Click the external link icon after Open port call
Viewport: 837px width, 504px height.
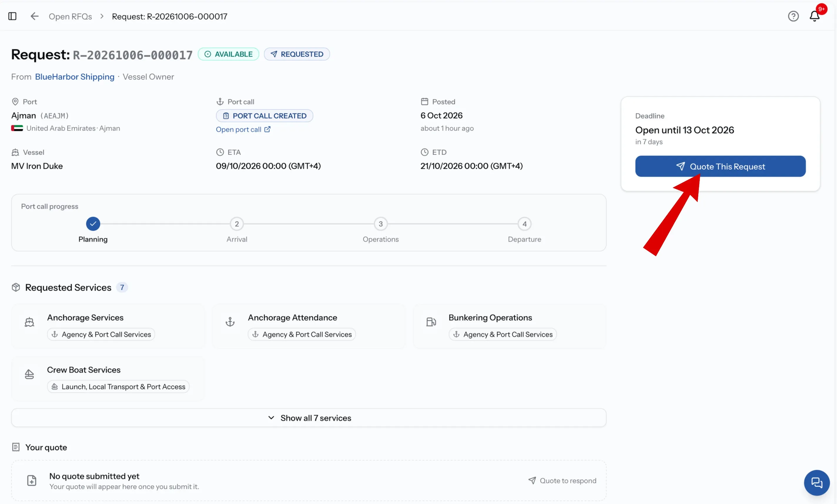[267, 129]
